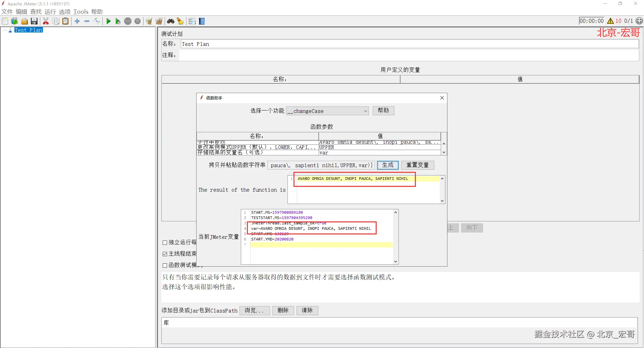Viewport: 644px width, 348px height.
Task: Click the remote engines round icon
Action: point(639,21)
